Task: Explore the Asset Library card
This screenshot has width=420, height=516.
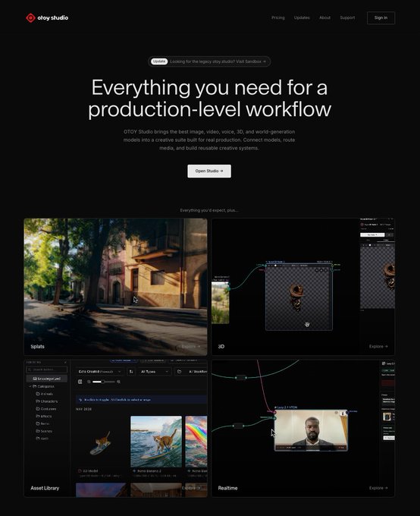Action: pyautogui.click(x=191, y=488)
